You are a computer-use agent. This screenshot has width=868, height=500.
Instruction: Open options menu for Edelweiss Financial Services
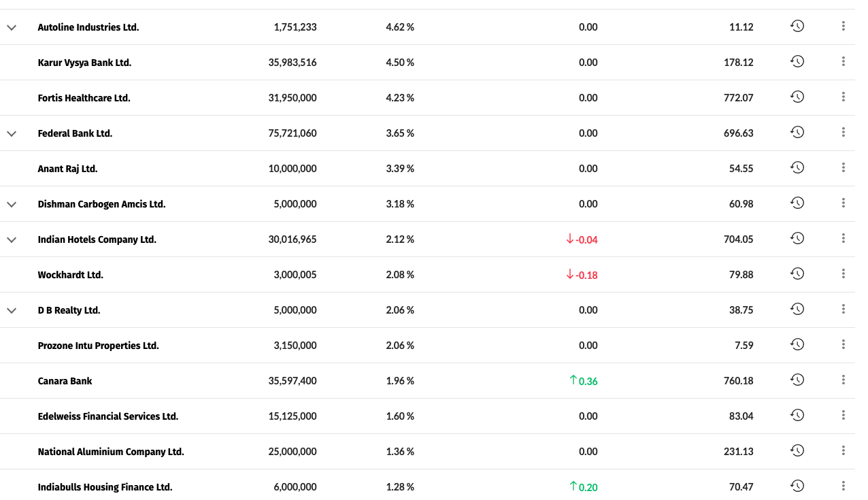[x=843, y=416]
